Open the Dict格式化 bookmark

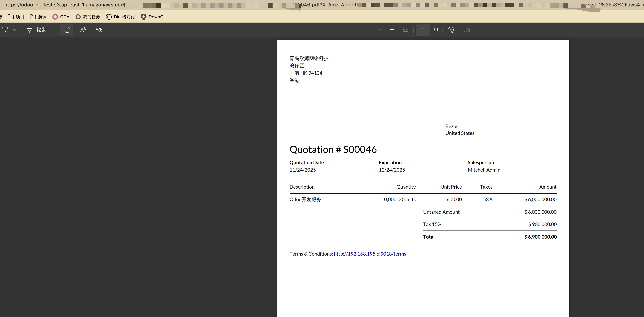[120, 17]
